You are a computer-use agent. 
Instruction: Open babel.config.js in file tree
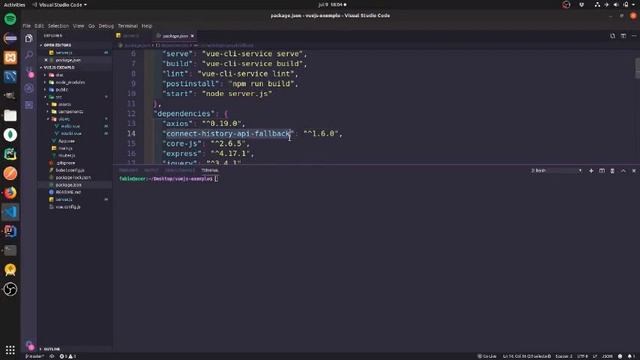coord(70,170)
